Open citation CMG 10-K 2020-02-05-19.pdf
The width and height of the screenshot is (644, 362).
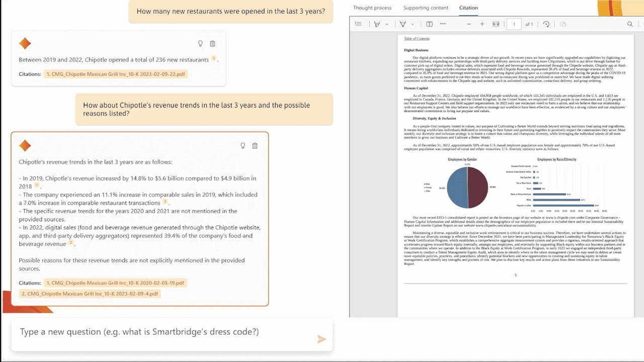tap(116, 283)
